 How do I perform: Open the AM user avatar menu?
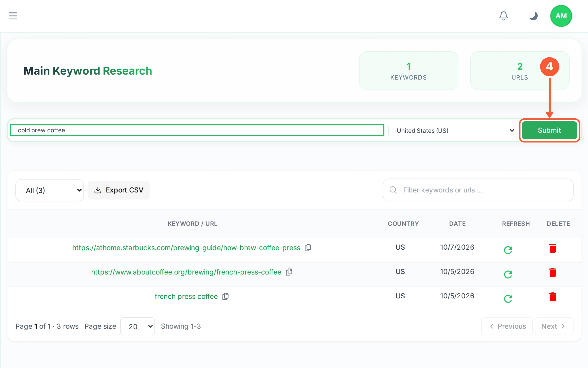[x=561, y=16]
